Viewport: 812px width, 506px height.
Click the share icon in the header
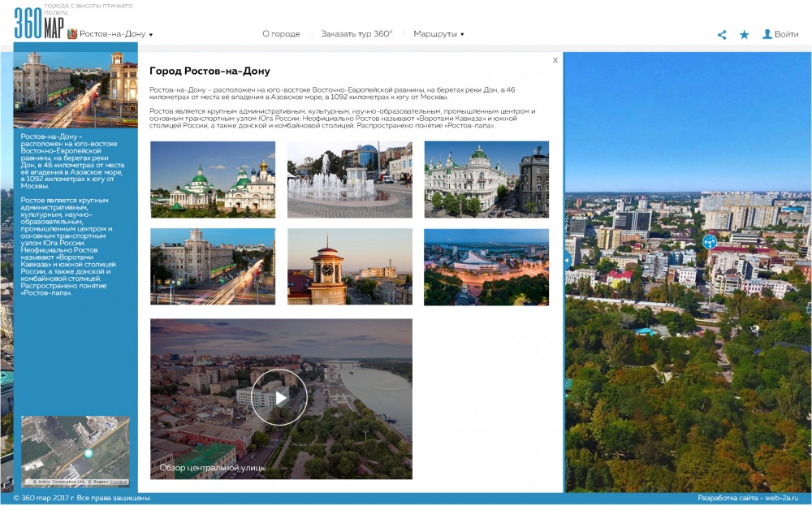pos(722,35)
